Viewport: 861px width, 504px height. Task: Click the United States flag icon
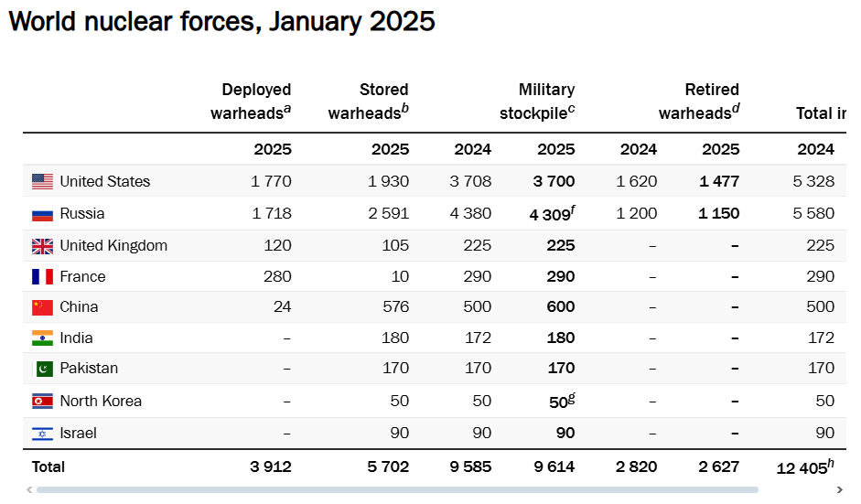42,181
